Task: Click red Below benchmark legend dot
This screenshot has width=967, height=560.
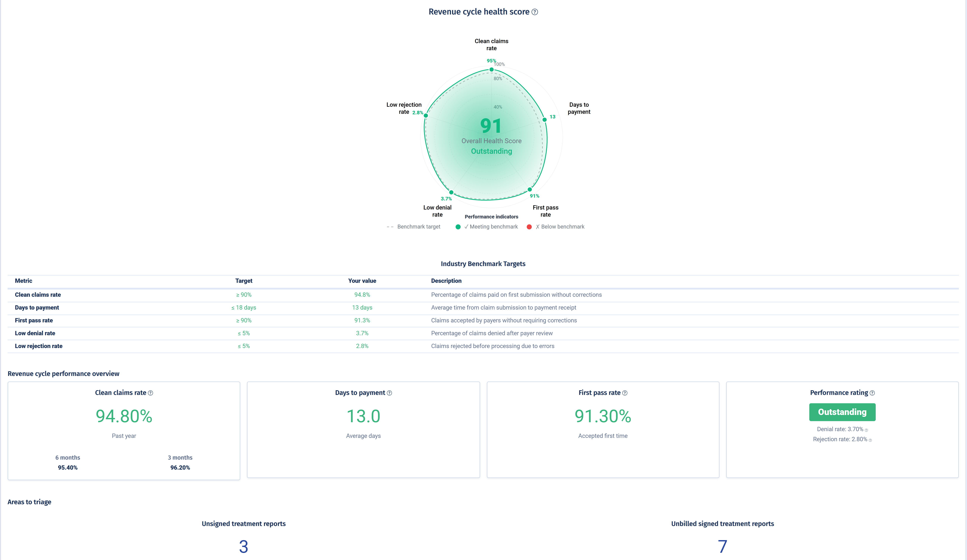Action: 529,227
